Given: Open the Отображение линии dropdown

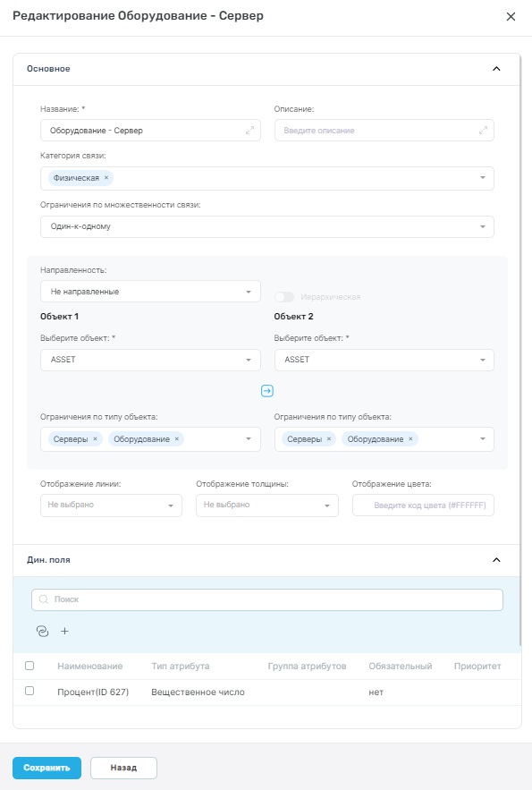Looking at the screenshot, I should 111,505.
